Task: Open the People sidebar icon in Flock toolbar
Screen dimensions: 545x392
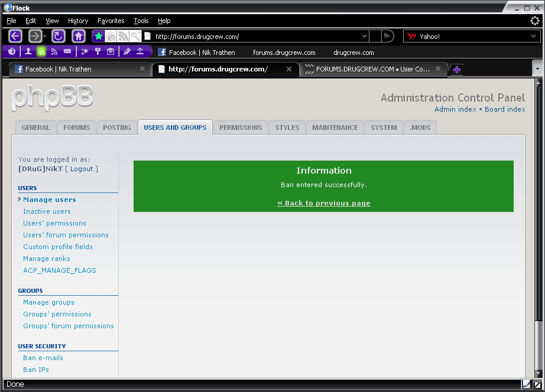Action: (28, 52)
